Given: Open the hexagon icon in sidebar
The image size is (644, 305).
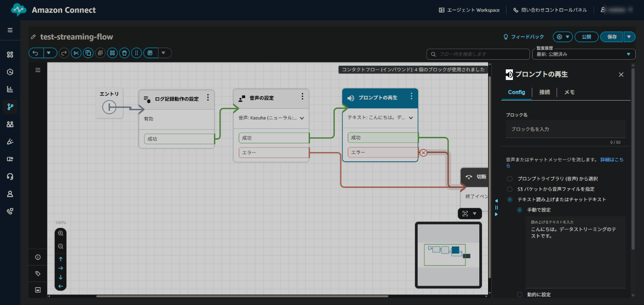Looking at the screenshot, I should coord(10,72).
